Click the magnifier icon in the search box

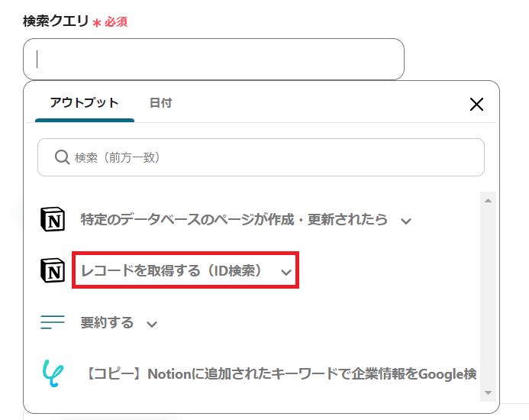pyautogui.click(x=62, y=157)
